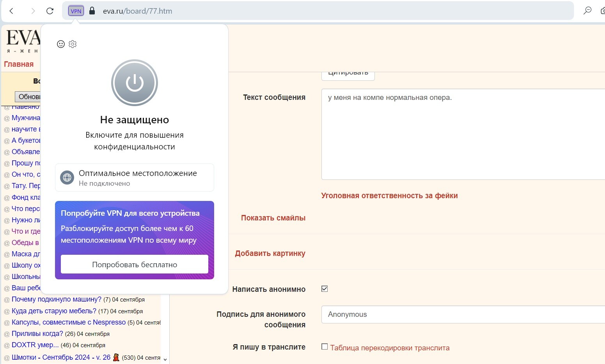
Task: Click the globe icon for optimal location
Action: [67, 178]
